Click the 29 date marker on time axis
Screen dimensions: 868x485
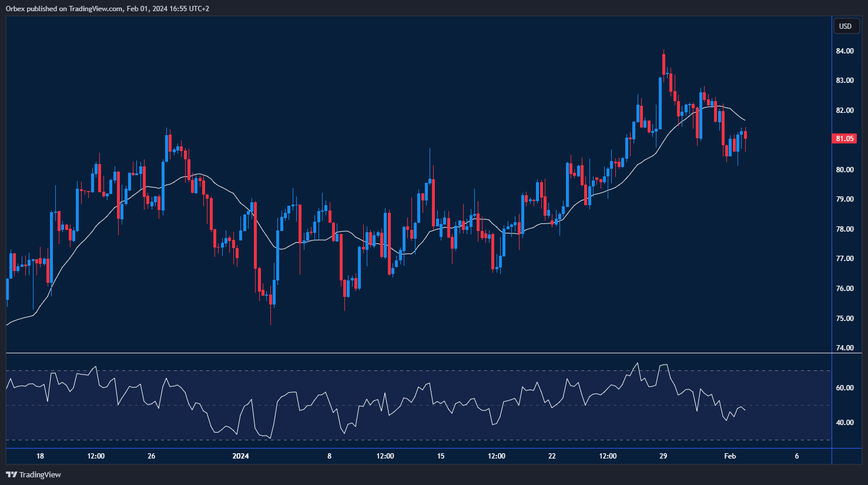(x=663, y=456)
